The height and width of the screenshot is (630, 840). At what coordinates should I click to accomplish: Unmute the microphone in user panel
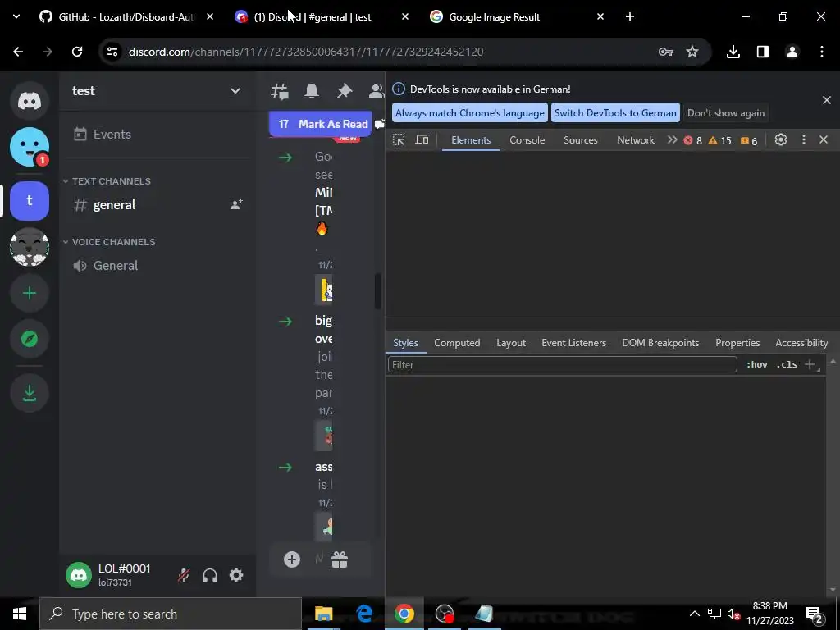coord(184,575)
